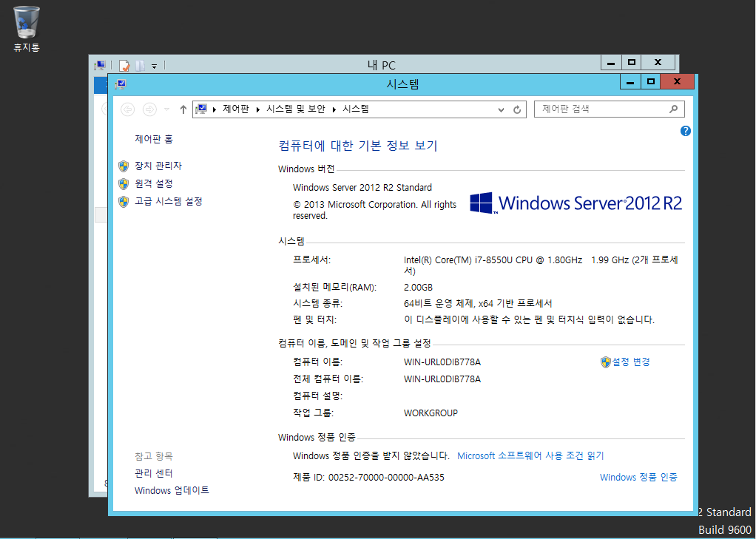
Task: Open 제어판 홈 link
Action: [x=154, y=139]
